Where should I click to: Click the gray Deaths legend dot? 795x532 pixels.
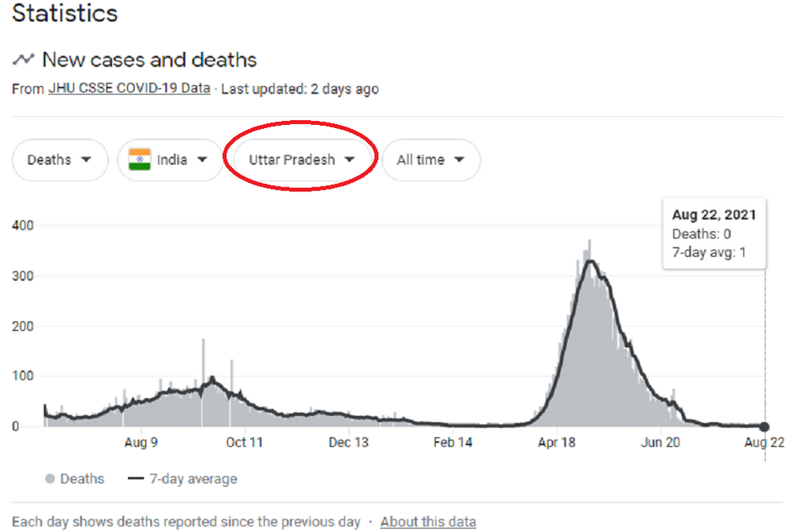tap(49, 478)
